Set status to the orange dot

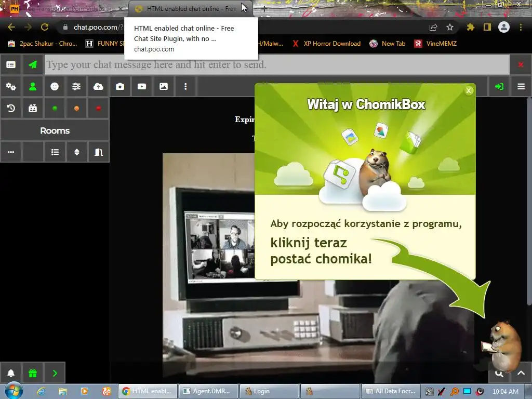click(76, 109)
